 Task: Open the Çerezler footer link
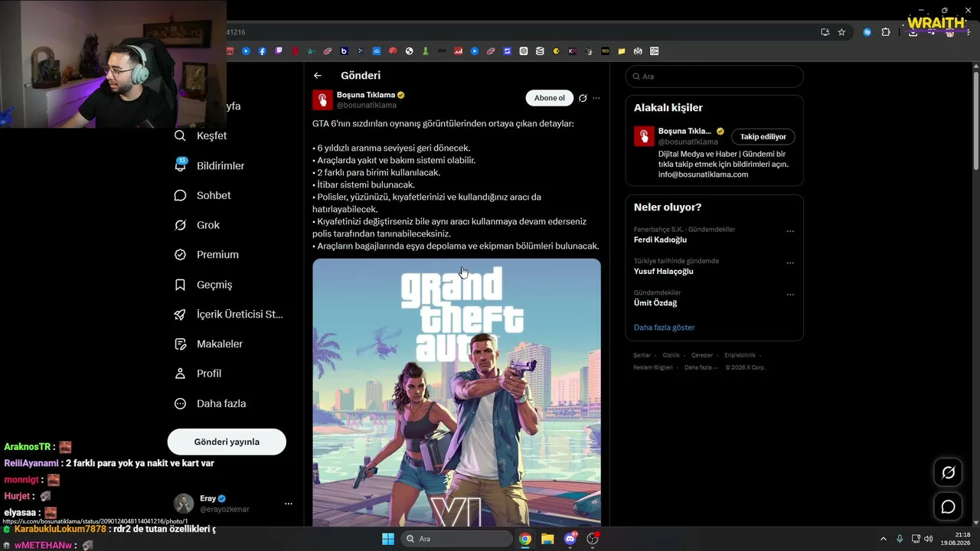(x=702, y=355)
